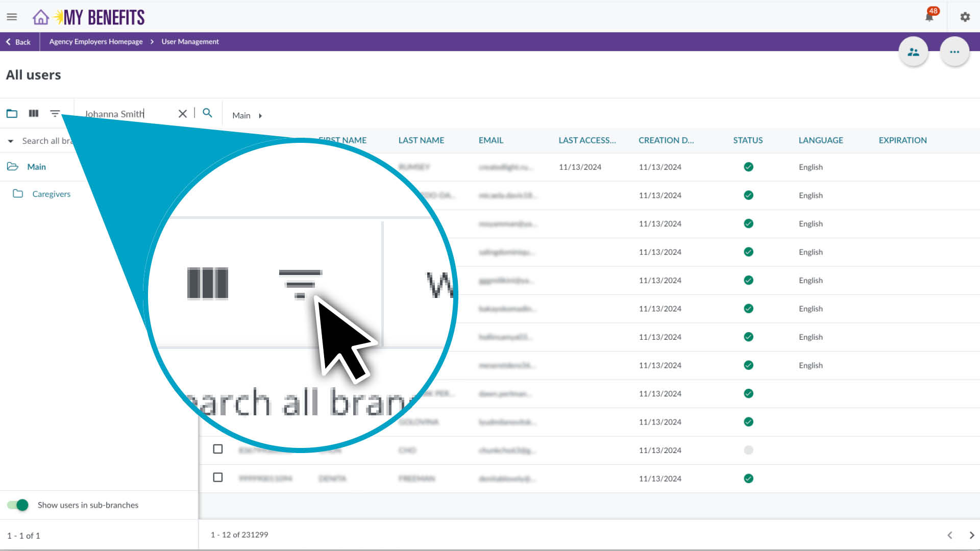This screenshot has width=980, height=551.
Task: Collapse the Search all branches section
Action: coord(10,141)
